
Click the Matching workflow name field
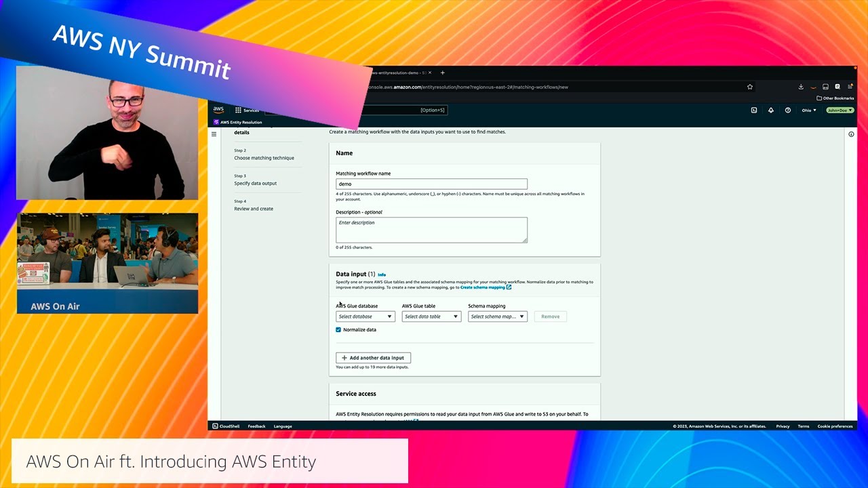[431, 184]
